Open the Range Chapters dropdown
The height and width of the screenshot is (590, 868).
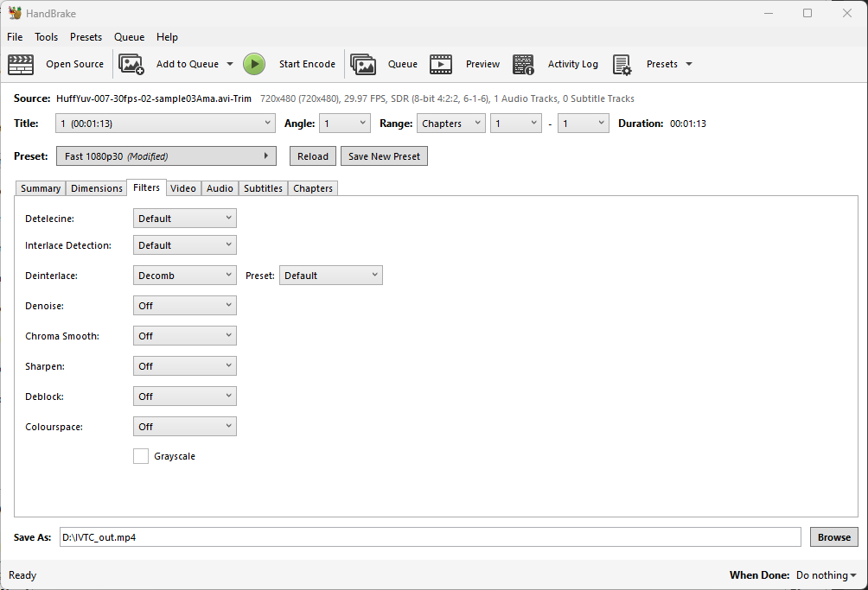pos(451,124)
